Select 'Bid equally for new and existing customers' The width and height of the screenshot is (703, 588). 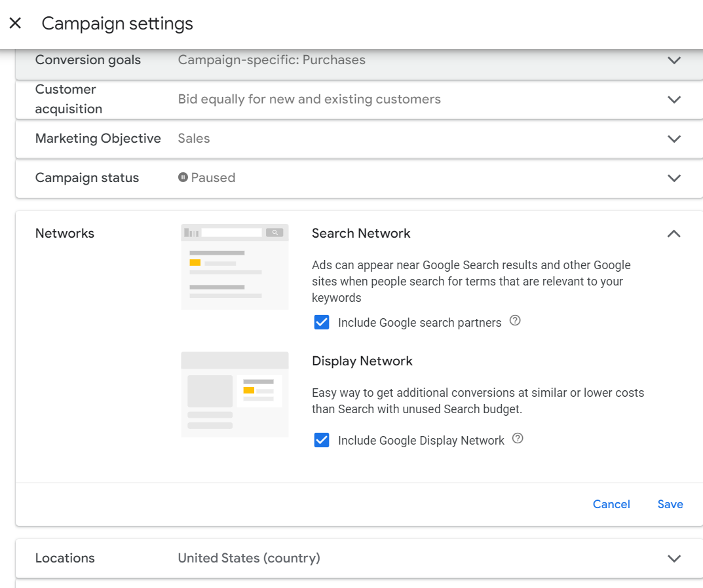point(309,99)
